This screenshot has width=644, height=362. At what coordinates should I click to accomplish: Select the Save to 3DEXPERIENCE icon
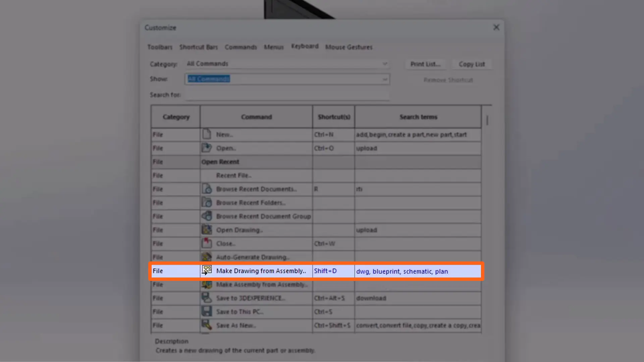click(207, 298)
